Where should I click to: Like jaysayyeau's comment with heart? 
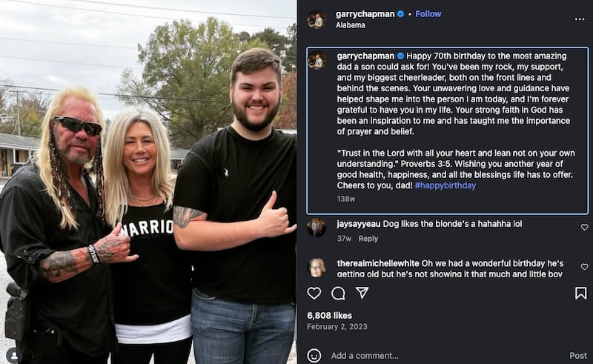[584, 227]
